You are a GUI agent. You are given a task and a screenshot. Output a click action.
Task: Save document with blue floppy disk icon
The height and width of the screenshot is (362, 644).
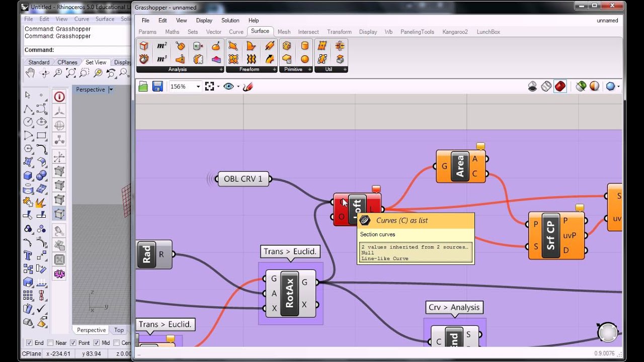tap(157, 86)
